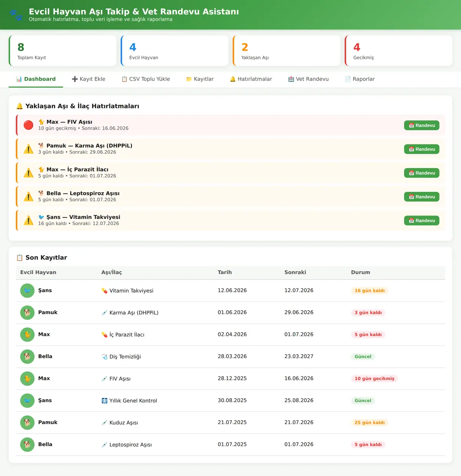Image resolution: width=461 pixels, height=476 pixels.
Task: Click the warning icon beside Şans Vitamin Takviyesi
Action: (x=28, y=220)
